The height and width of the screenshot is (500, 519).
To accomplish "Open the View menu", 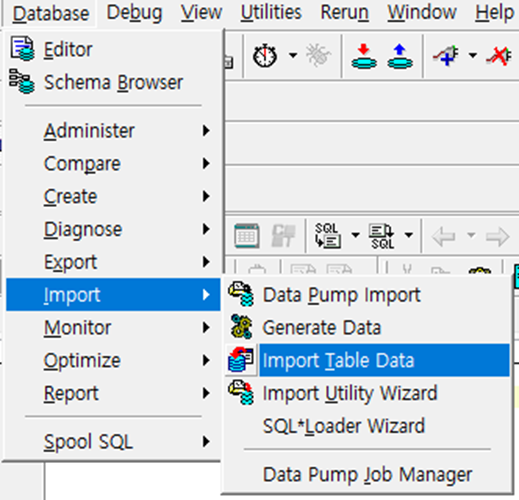I will tap(201, 13).
